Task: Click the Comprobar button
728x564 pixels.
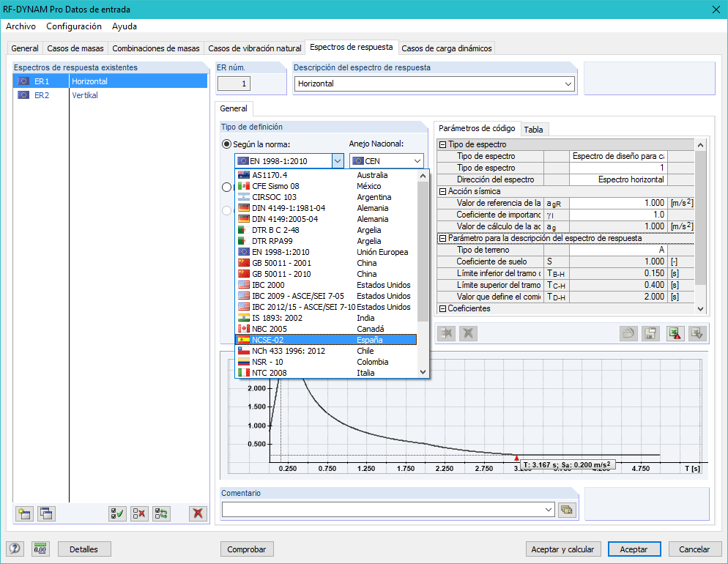Action: [247, 549]
